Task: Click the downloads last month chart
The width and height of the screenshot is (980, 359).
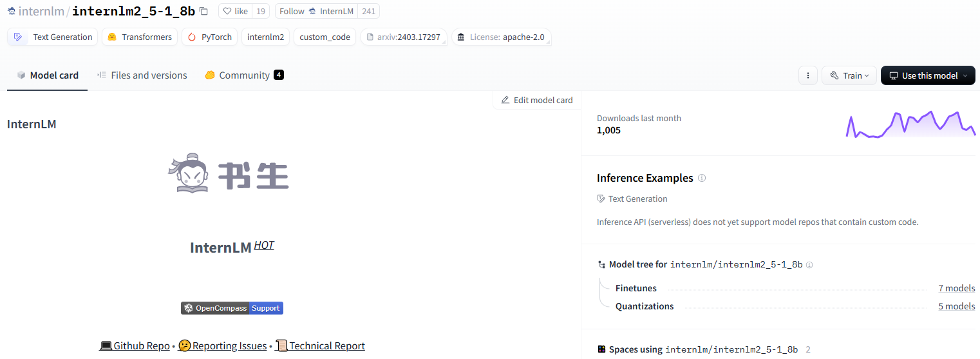Action: click(x=910, y=124)
